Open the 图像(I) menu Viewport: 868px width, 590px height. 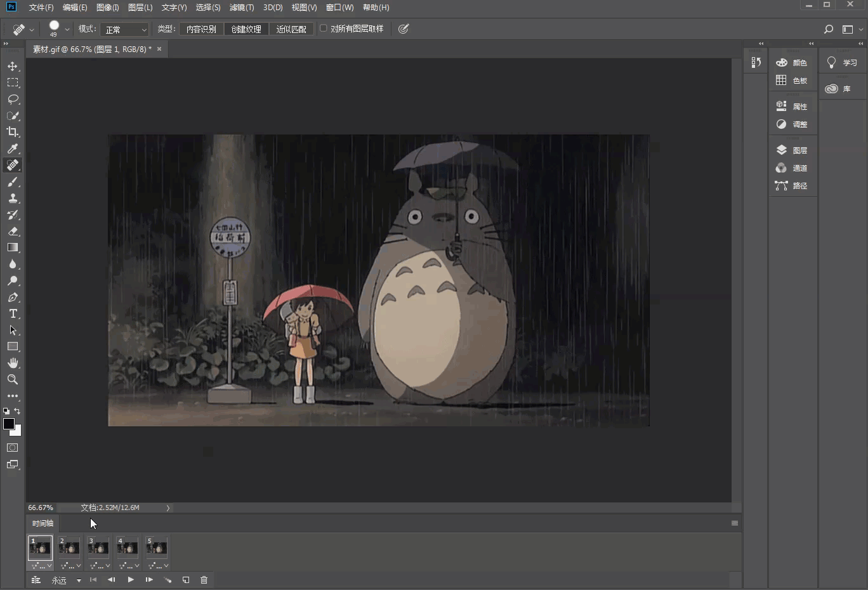[x=108, y=8]
